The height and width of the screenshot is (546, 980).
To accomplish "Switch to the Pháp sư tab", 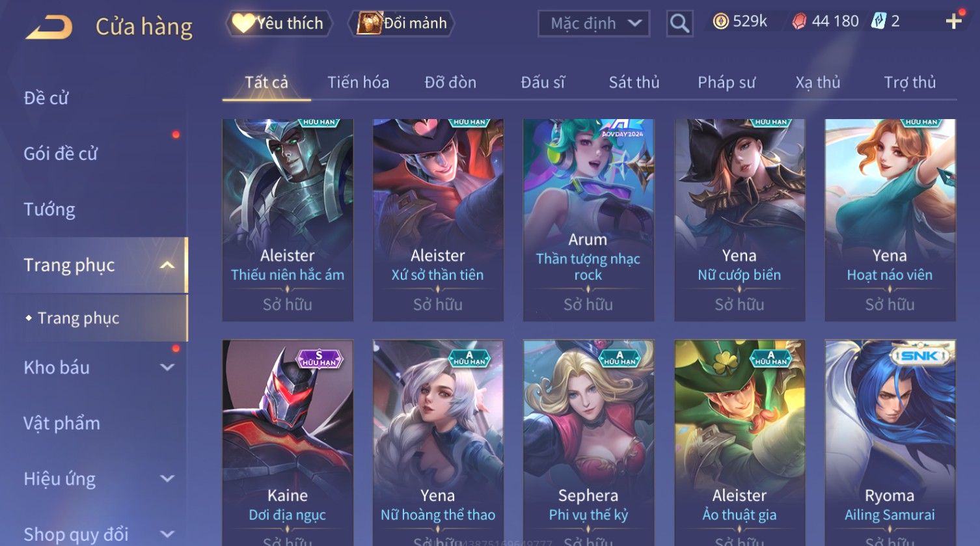I will [x=726, y=83].
